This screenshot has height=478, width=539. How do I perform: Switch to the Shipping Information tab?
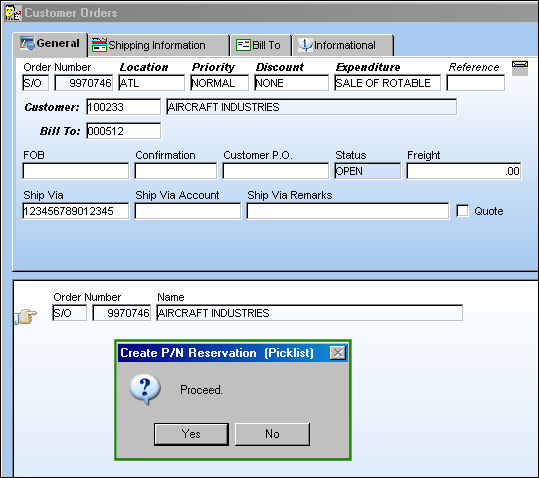point(158,45)
